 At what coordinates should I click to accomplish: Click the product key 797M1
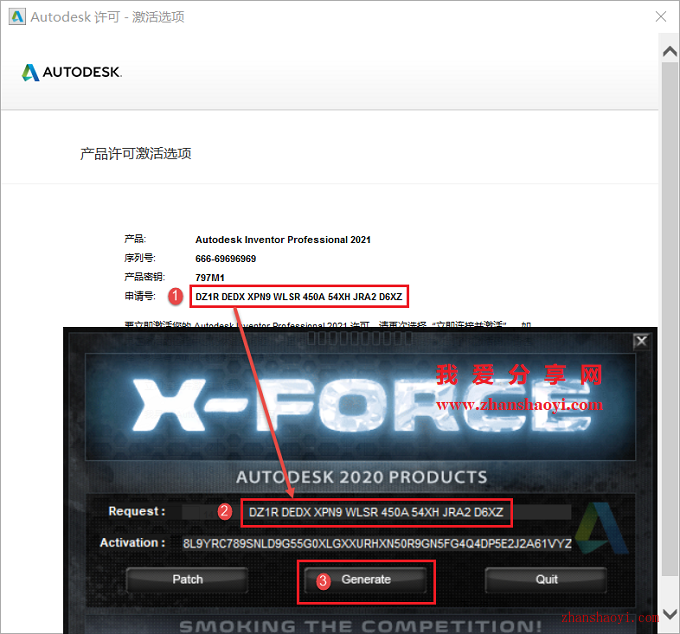[x=209, y=278]
